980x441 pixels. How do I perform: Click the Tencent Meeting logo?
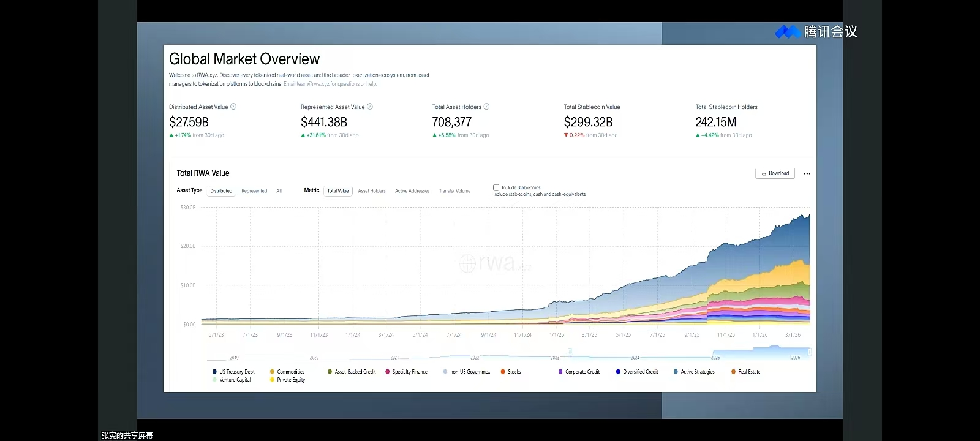click(788, 31)
